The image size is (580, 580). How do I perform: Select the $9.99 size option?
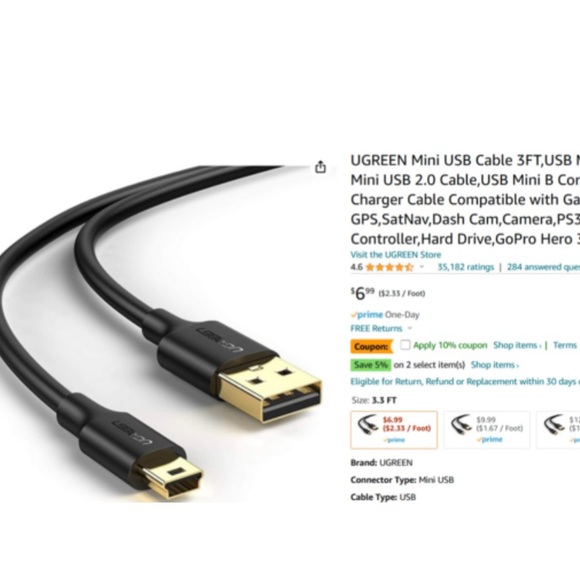click(487, 429)
